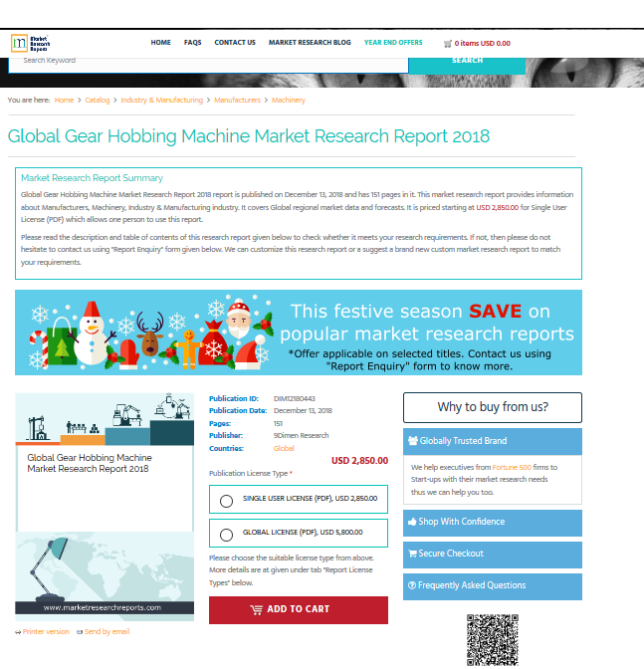Click the question mark icon for FAQs panel
Image resolution: width=644 pixels, height=669 pixels.
(x=412, y=585)
